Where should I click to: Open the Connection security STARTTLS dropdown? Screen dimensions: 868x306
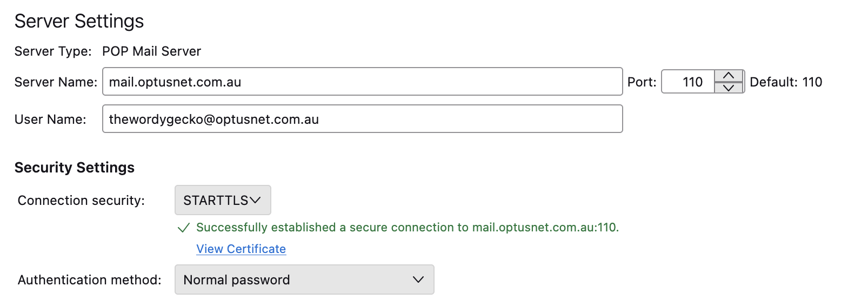point(222,200)
